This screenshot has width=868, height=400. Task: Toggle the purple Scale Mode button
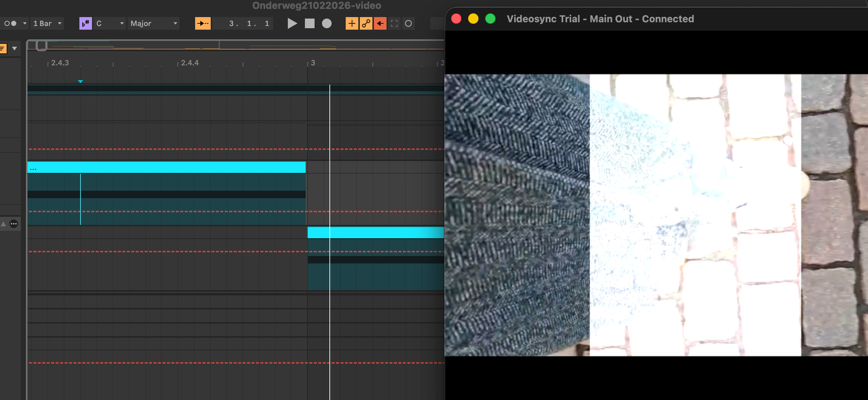coord(85,24)
